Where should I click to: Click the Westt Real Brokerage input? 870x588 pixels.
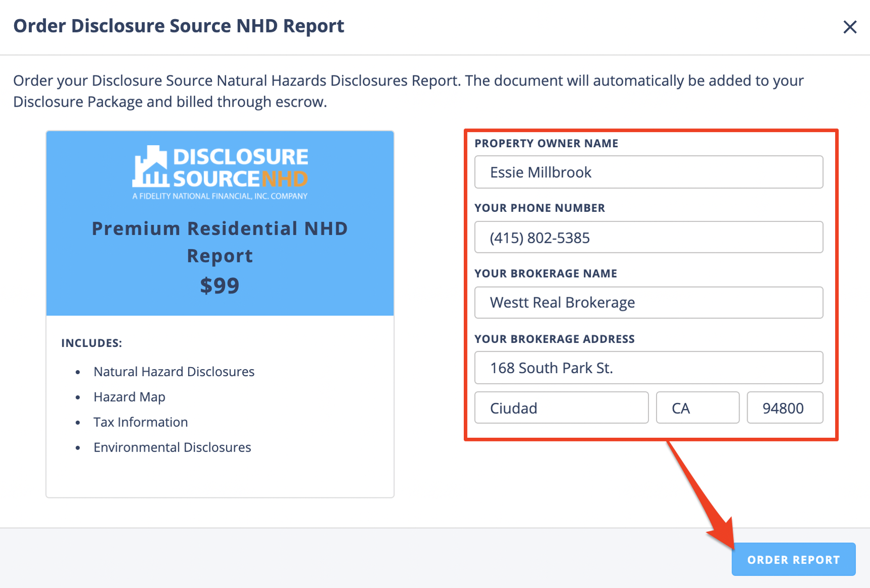(x=649, y=302)
